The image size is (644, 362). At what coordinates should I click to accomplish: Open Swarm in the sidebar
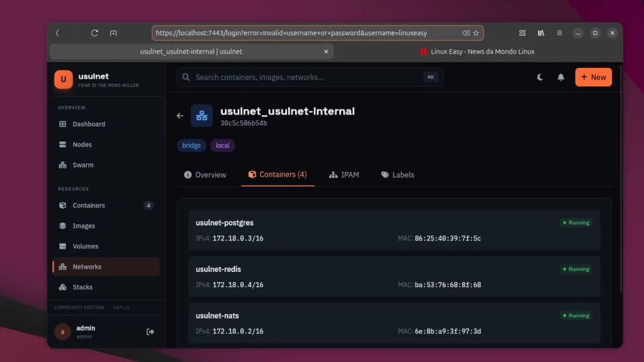106,165
